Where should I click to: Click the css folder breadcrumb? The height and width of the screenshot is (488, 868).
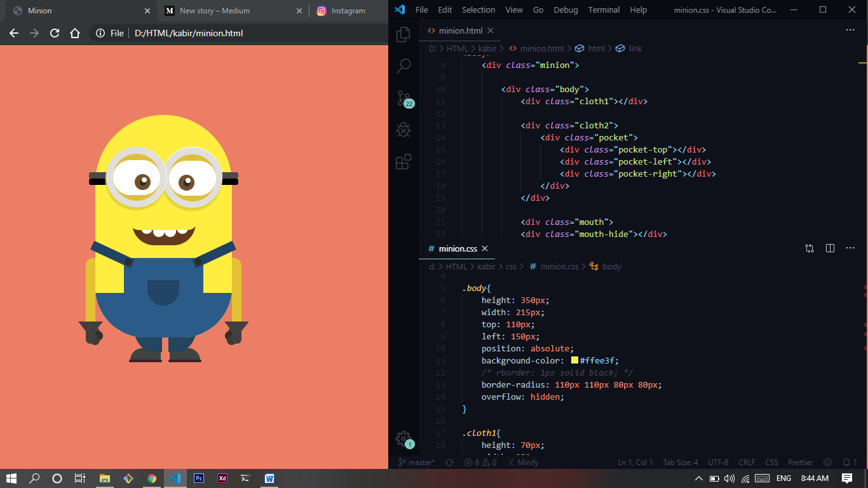coord(511,266)
